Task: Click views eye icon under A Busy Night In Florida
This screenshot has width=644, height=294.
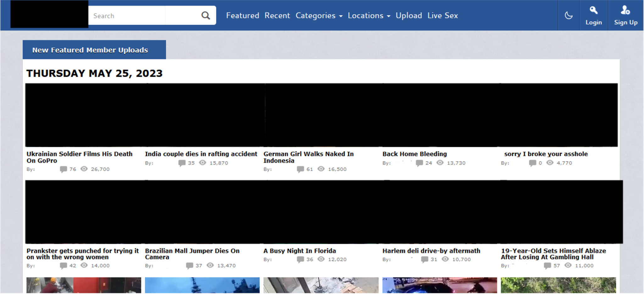Action: coord(321,259)
